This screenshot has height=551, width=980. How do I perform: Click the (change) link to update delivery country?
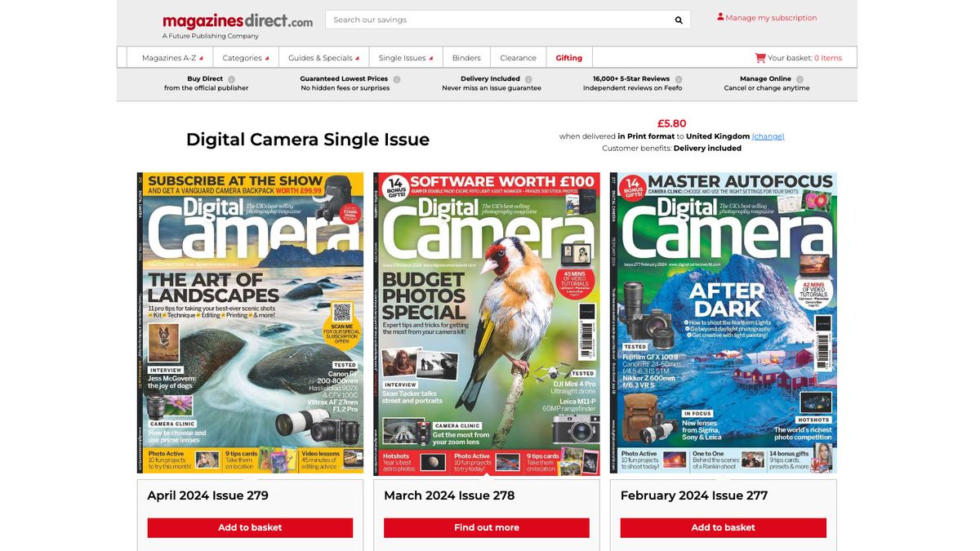[x=768, y=136]
